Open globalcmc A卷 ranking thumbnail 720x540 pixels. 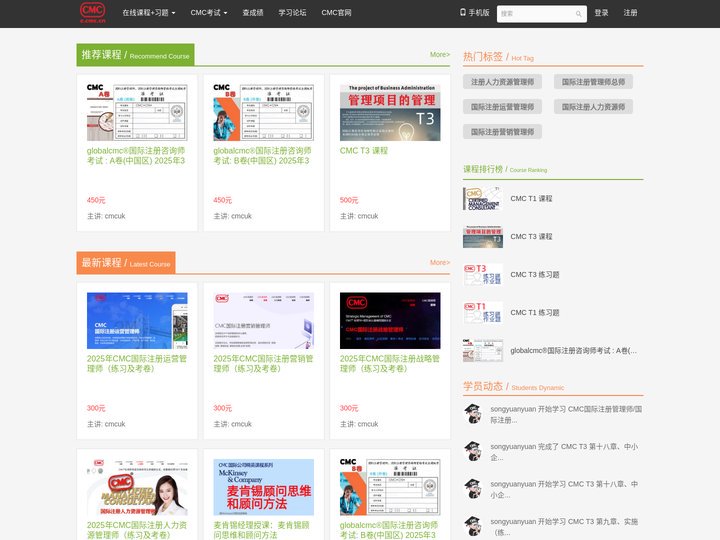tap(483, 350)
